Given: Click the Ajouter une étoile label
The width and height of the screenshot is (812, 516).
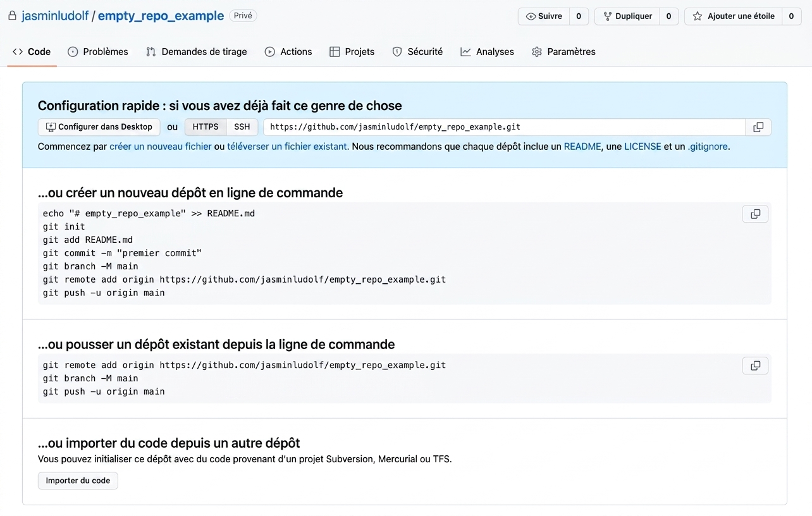Looking at the screenshot, I should point(741,16).
